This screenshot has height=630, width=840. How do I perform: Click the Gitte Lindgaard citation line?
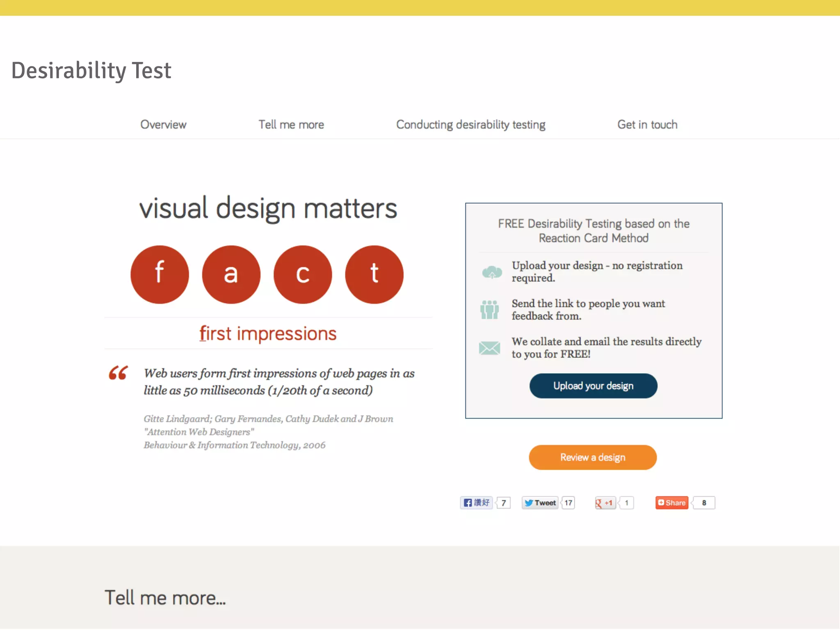(x=268, y=419)
